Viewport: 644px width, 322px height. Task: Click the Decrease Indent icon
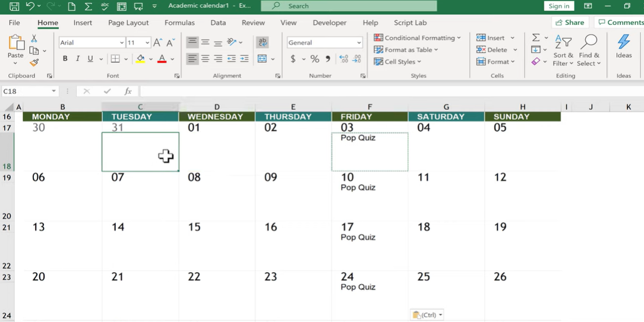pyautogui.click(x=231, y=59)
